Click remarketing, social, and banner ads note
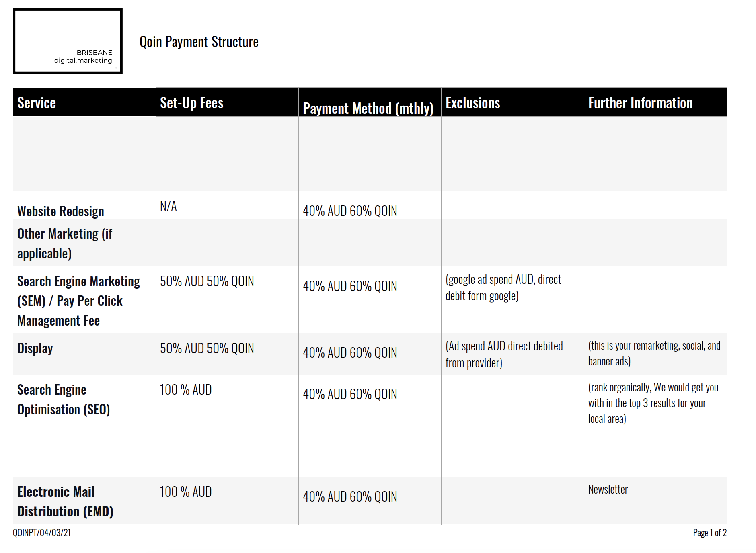 click(x=654, y=353)
